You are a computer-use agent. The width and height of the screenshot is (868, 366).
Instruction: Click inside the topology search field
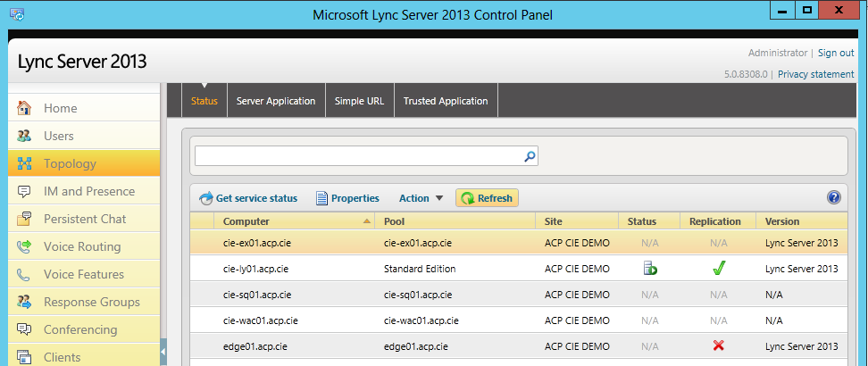click(x=359, y=157)
